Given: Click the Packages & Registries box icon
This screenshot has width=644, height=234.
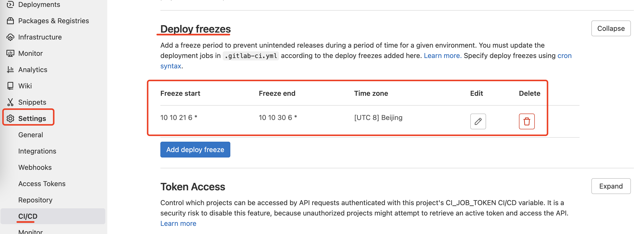Looking at the screenshot, I should tap(10, 21).
